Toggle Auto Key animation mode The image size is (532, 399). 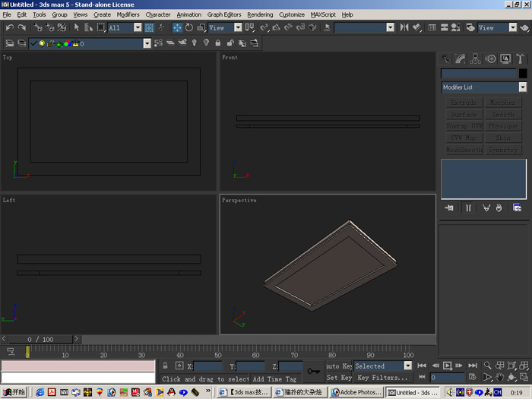[338, 366]
